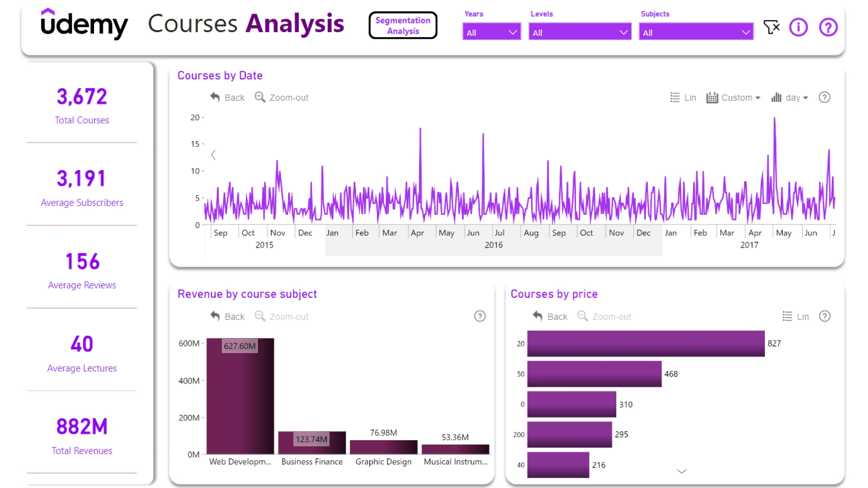Viewport: 868px width, 488px height.
Task: Select the price 40 bar with 216 courses
Action: tap(558, 465)
